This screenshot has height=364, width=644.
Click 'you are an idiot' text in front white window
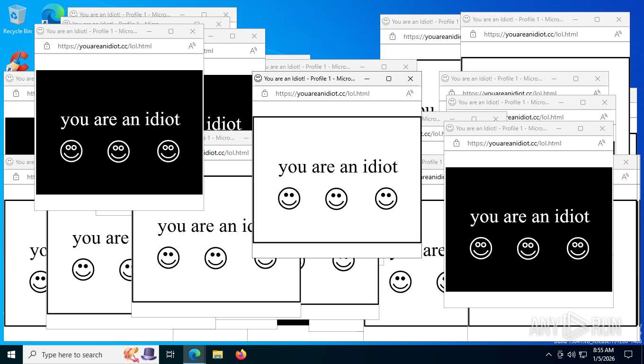click(x=338, y=167)
